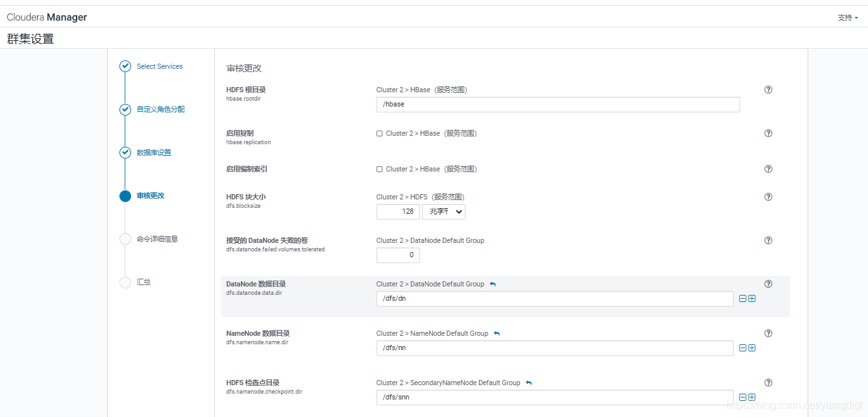The height and width of the screenshot is (417, 868).
Task: Click the 审核更改 section heading
Action: [x=244, y=68]
